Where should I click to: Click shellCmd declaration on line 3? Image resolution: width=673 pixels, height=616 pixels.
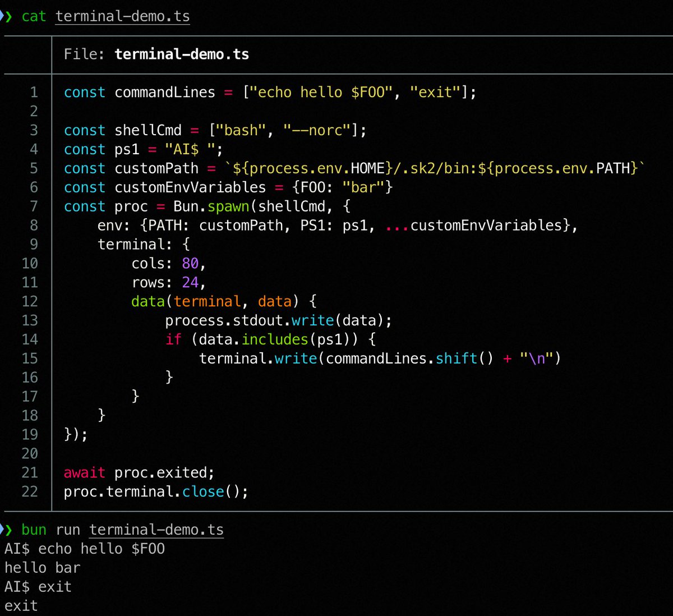148,130
